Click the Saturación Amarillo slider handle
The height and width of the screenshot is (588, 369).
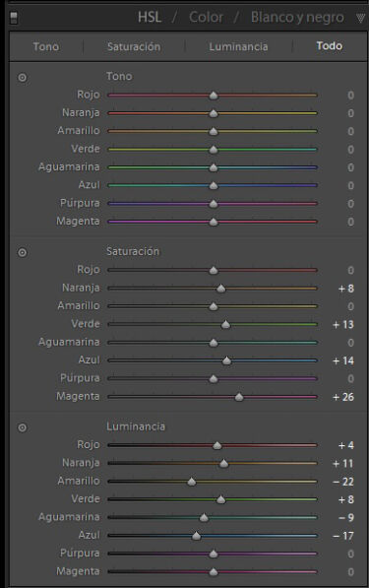[214, 306]
